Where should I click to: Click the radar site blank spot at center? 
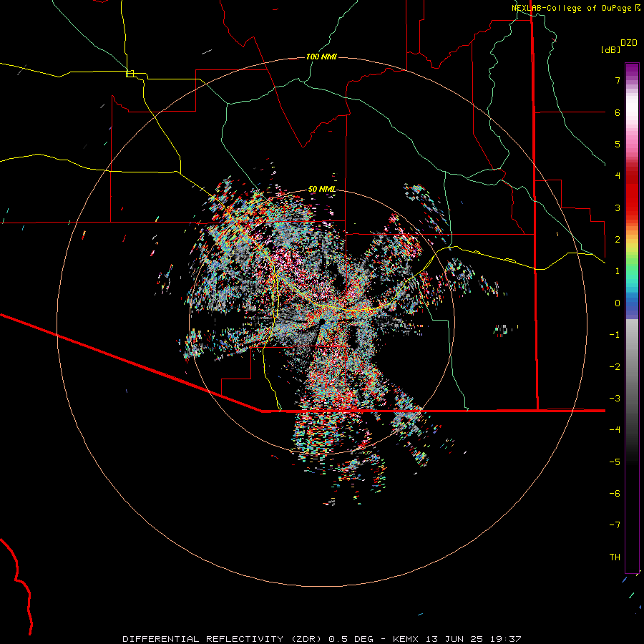pyautogui.click(x=323, y=321)
